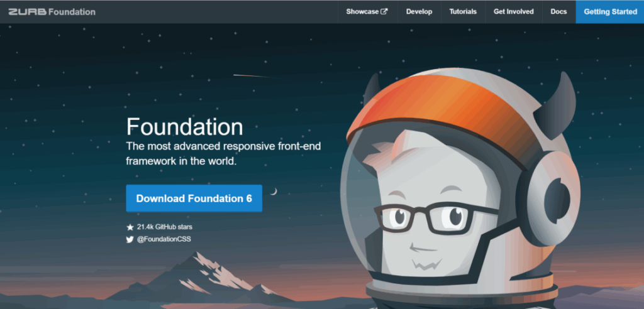Click the external link icon beside Showcase
644x309 pixels.
click(x=384, y=11)
